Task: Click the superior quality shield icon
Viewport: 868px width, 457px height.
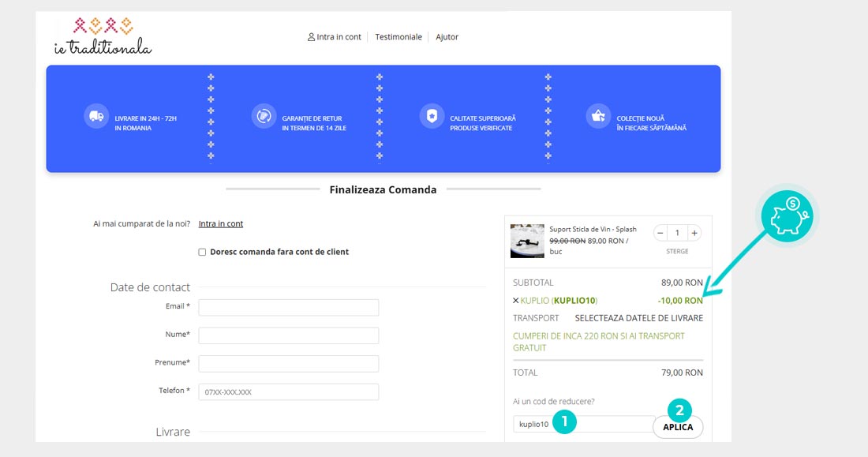Action: (x=432, y=116)
